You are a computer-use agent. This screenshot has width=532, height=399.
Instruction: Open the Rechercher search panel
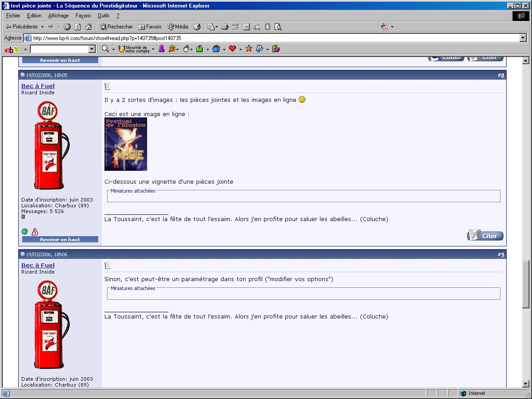click(x=116, y=27)
